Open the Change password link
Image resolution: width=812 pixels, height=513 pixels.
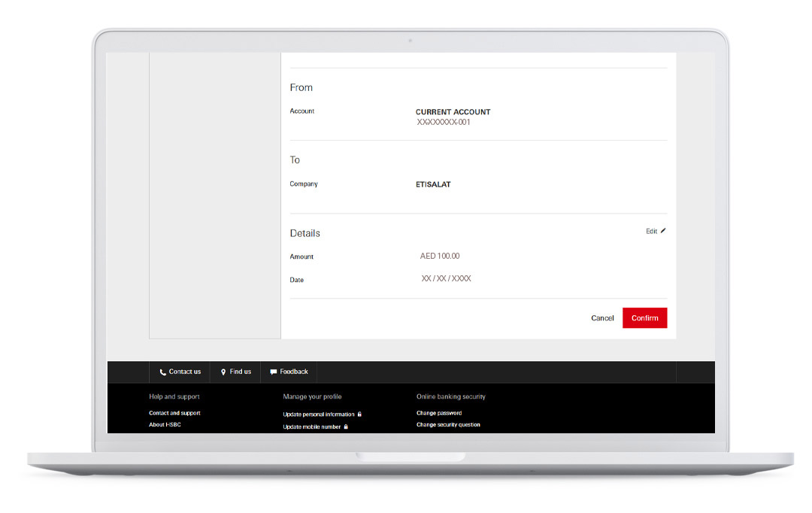coord(439,413)
